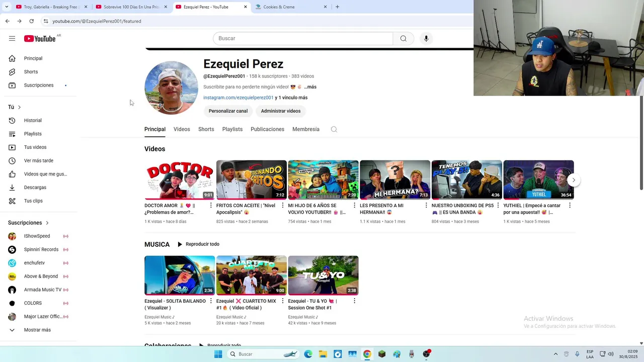Click the browser address bar URL
This screenshot has height=362, width=644.
[x=97, y=21]
